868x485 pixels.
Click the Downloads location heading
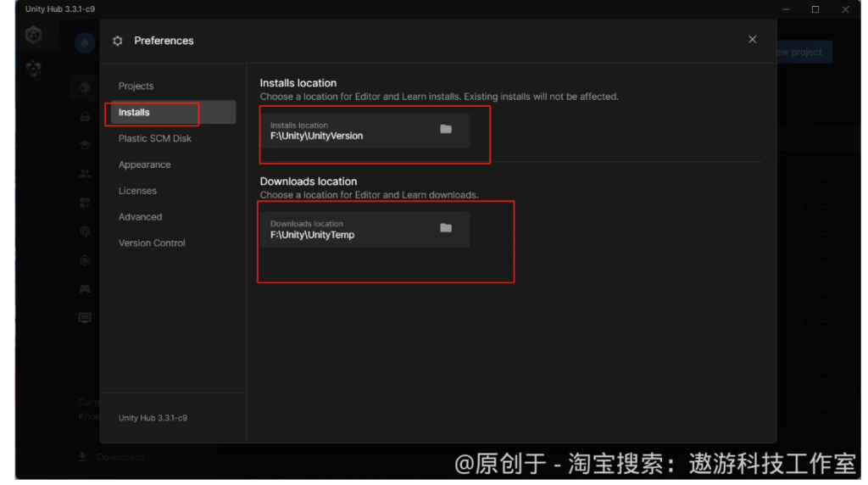coord(309,181)
